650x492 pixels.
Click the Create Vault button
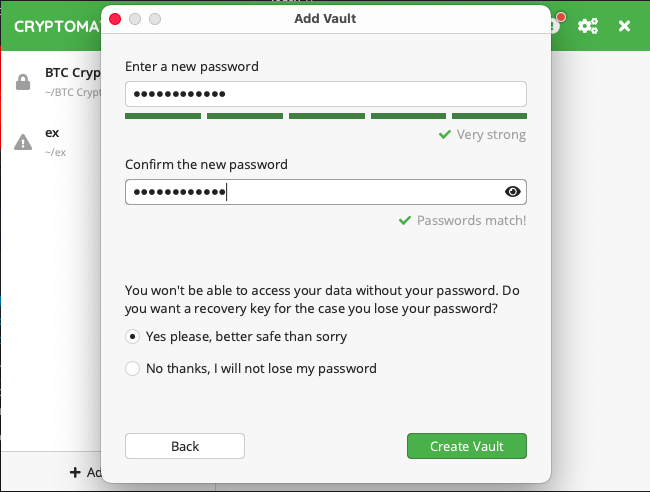coord(466,446)
